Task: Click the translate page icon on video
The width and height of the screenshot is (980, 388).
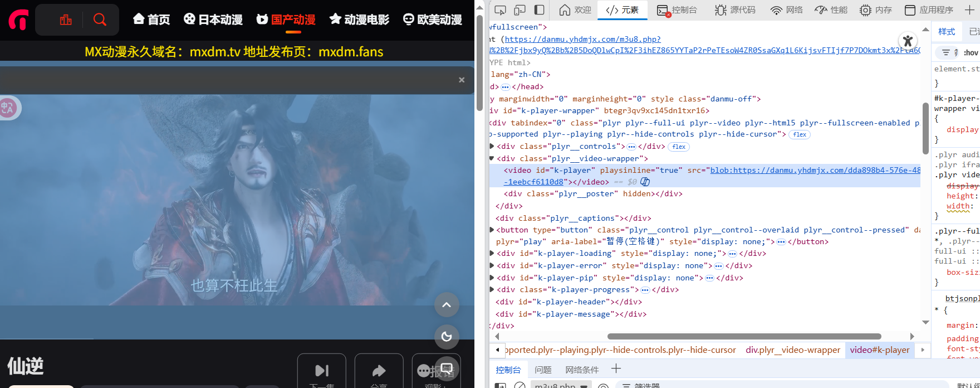Action: pyautogui.click(x=8, y=108)
